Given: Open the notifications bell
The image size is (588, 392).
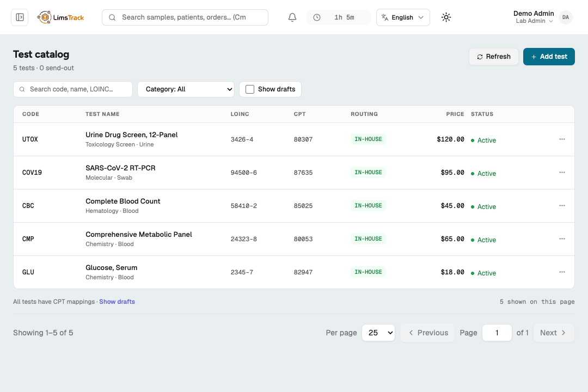Looking at the screenshot, I should coord(292,17).
